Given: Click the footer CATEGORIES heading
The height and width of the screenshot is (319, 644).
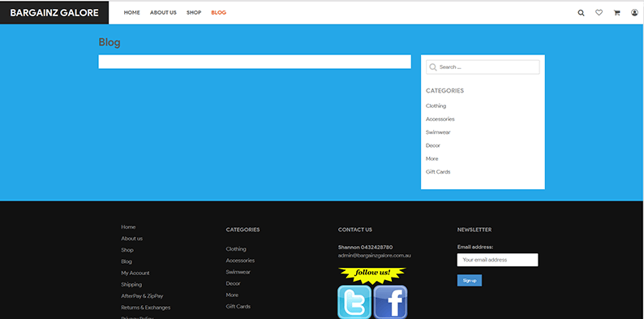Looking at the screenshot, I should (243, 230).
